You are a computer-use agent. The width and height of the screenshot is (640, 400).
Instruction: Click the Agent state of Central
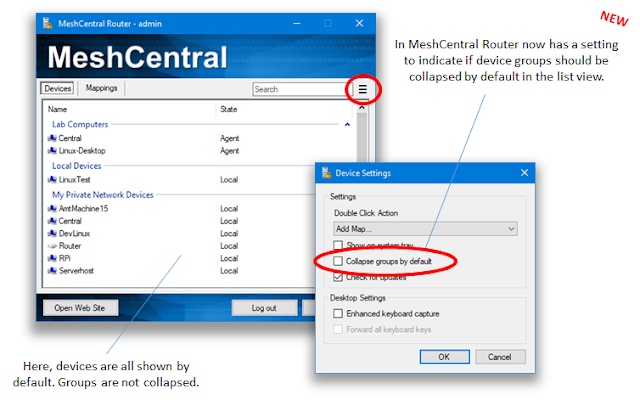[x=230, y=138]
